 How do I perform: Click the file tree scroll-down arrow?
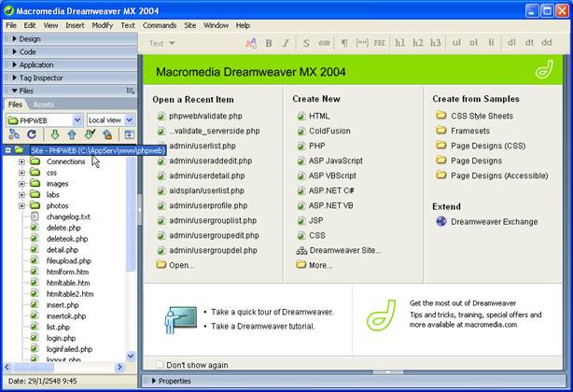(x=131, y=356)
